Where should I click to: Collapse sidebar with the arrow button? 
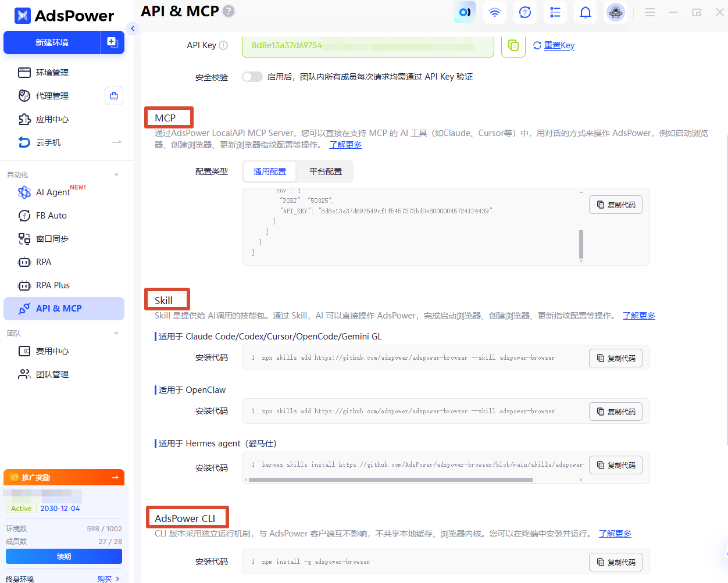133,28
